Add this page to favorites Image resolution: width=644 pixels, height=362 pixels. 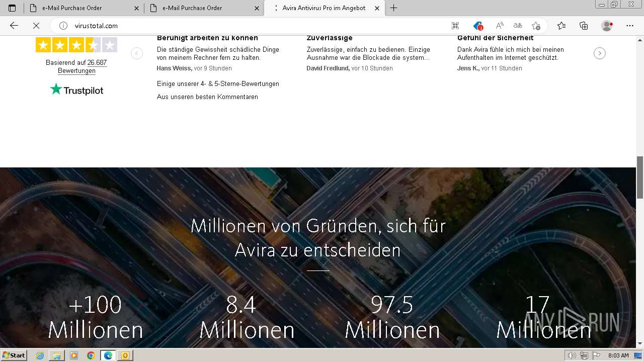coord(536,26)
